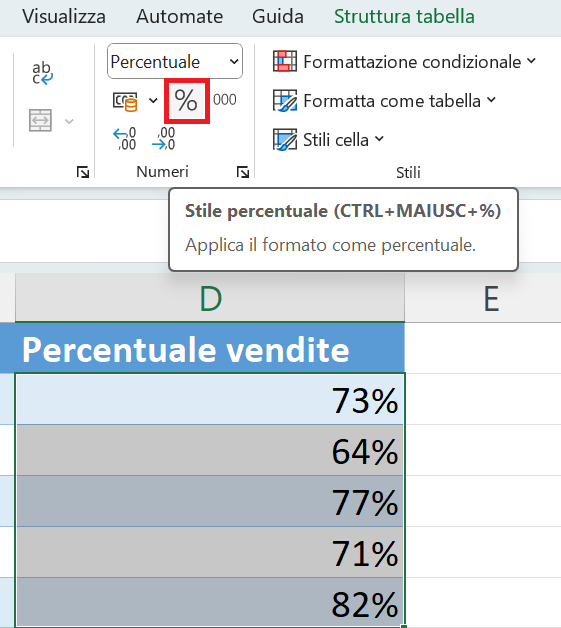Select the column D header
Viewport: 561px width, 628px height.
[210, 298]
